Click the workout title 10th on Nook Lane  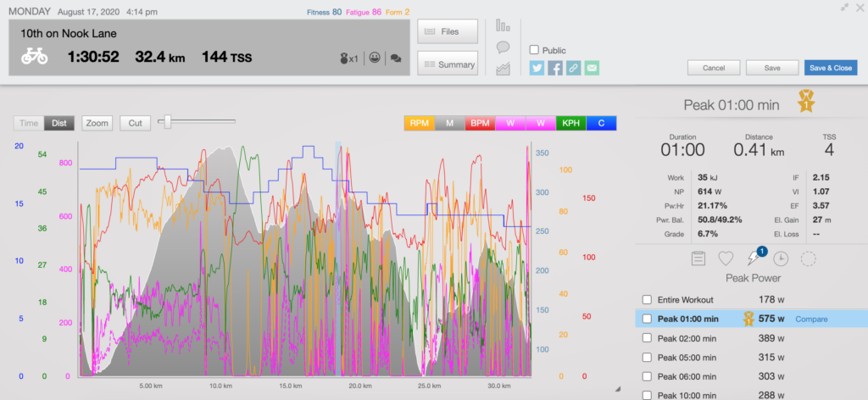(69, 34)
